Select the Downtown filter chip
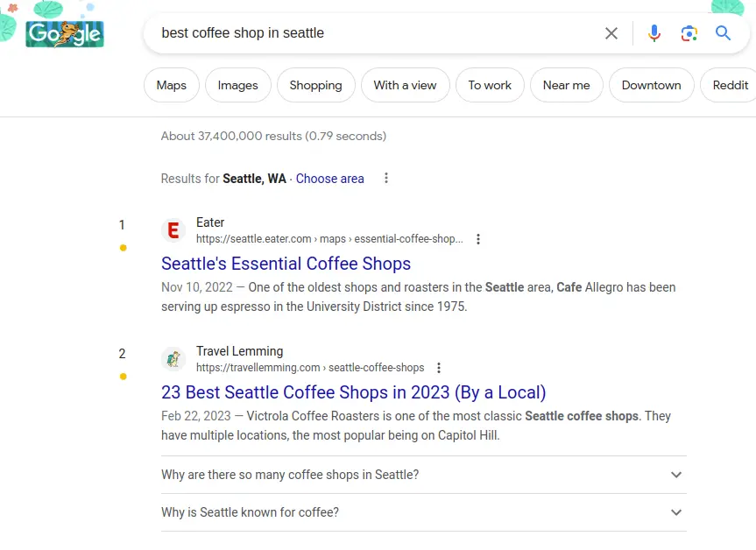756x550 pixels. click(652, 85)
